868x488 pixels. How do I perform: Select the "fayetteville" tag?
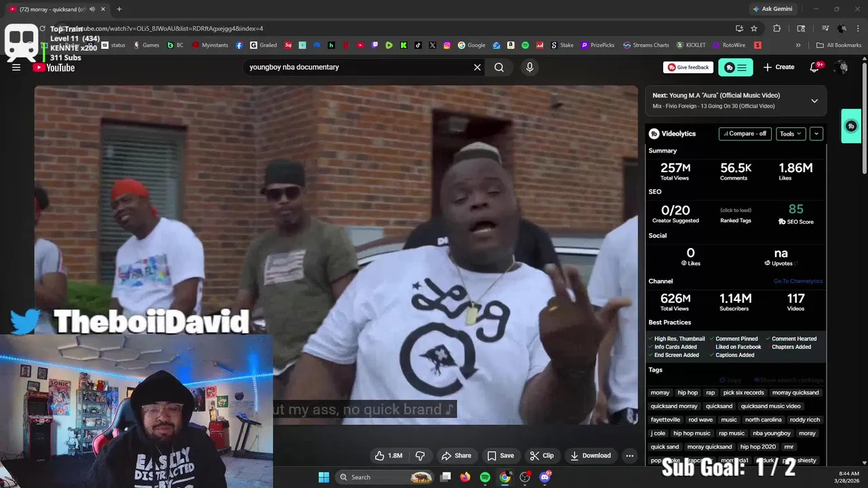coord(665,420)
